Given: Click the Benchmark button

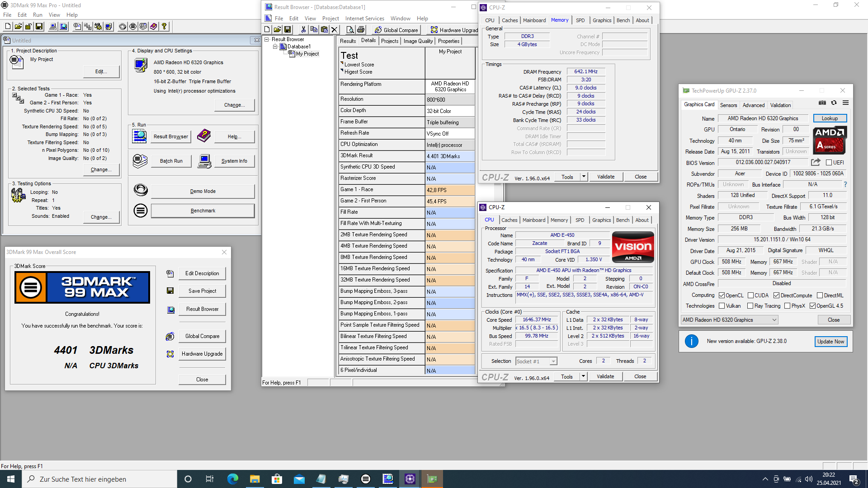Looking at the screenshot, I should tap(203, 211).
